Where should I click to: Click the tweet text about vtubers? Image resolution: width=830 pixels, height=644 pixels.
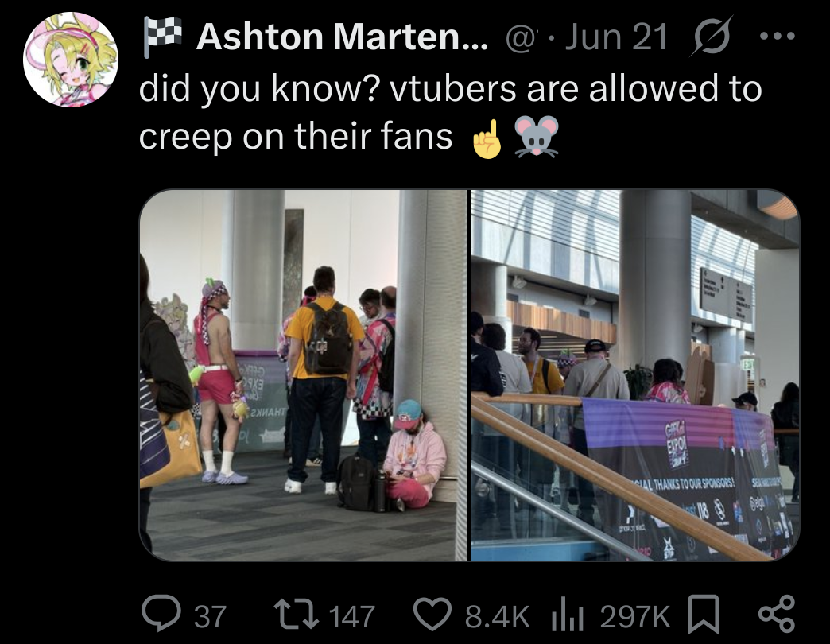450,111
